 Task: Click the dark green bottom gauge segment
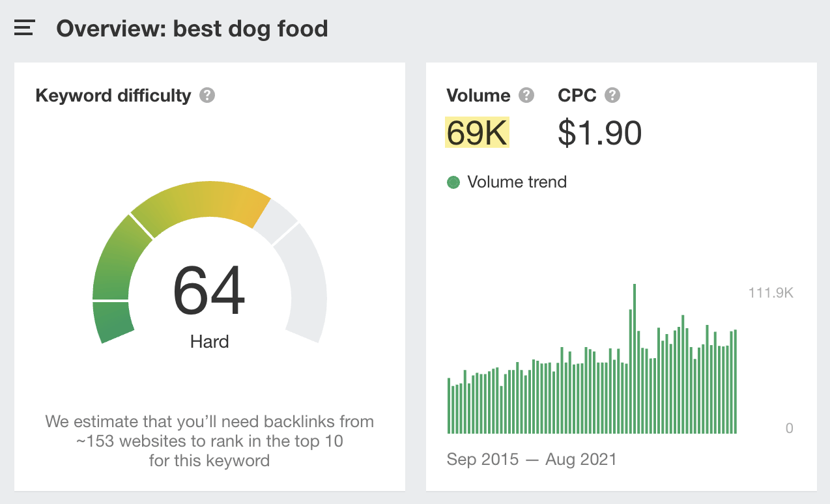tap(112, 322)
